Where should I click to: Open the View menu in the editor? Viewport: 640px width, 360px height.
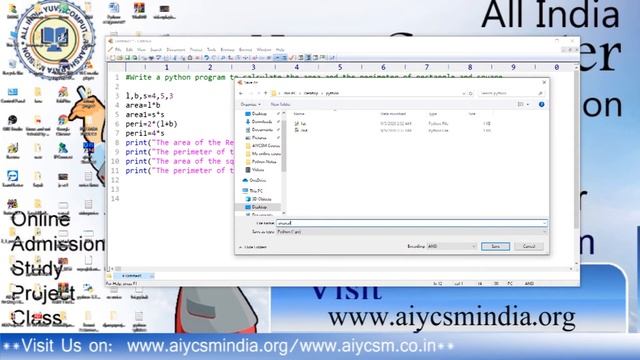141,50
